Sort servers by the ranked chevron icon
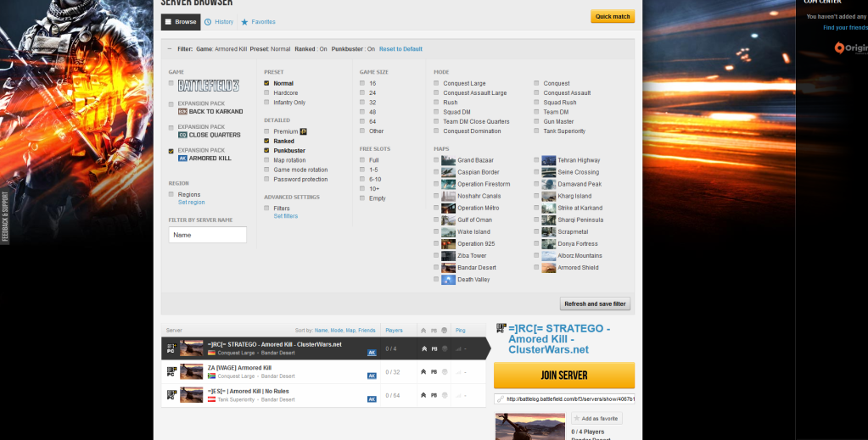Screen dimensions: 868x440 click(423, 330)
